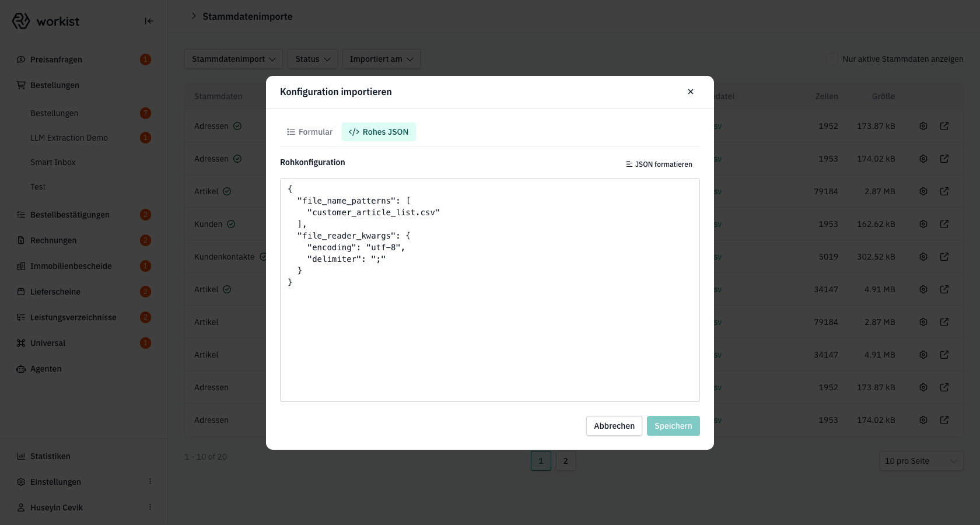This screenshot has width=980, height=525.
Task: Switch to the Formular tab
Action: 310,132
